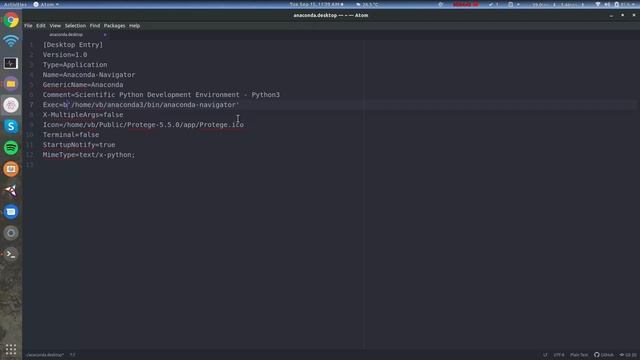The height and width of the screenshot is (360, 640).
Task: Click line number 7 in the gutter
Action: [x=31, y=105]
